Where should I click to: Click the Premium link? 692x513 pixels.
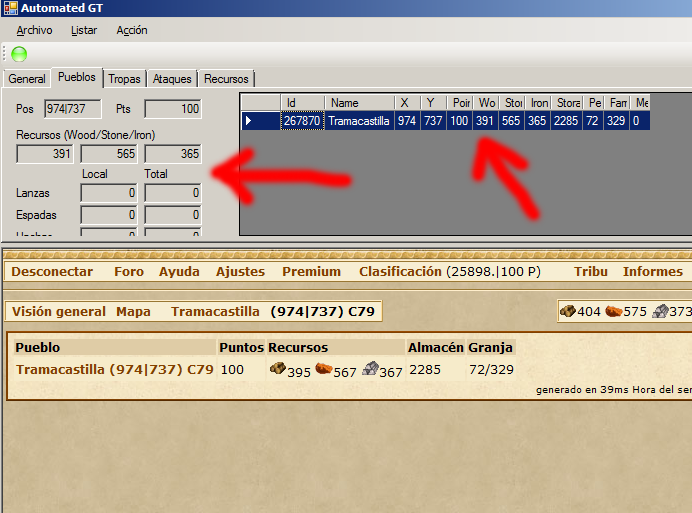[x=312, y=272]
